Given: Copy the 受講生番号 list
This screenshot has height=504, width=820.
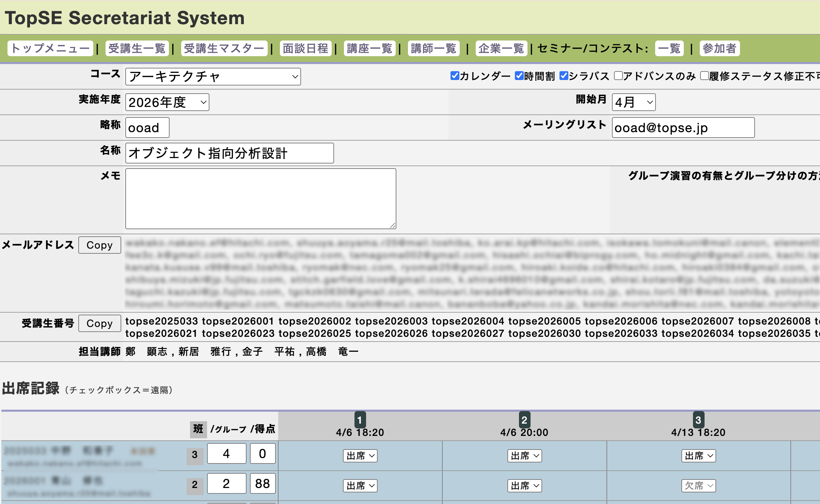Looking at the screenshot, I should click(x=99, y=323).
